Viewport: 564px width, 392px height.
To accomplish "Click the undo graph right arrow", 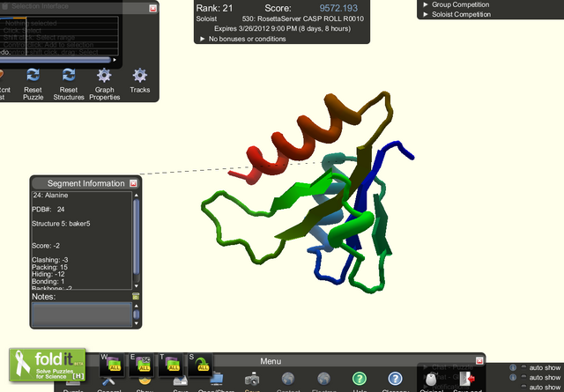I will pyautogui.click(x=115, y=60).
